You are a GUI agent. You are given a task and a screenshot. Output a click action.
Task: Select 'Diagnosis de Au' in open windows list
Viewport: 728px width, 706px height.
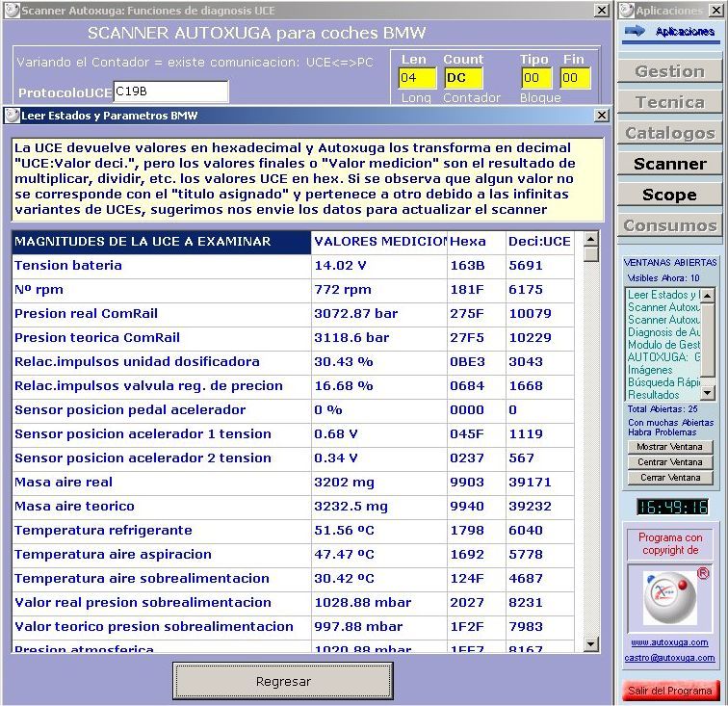pyautogui.click(x=663, y=332)
